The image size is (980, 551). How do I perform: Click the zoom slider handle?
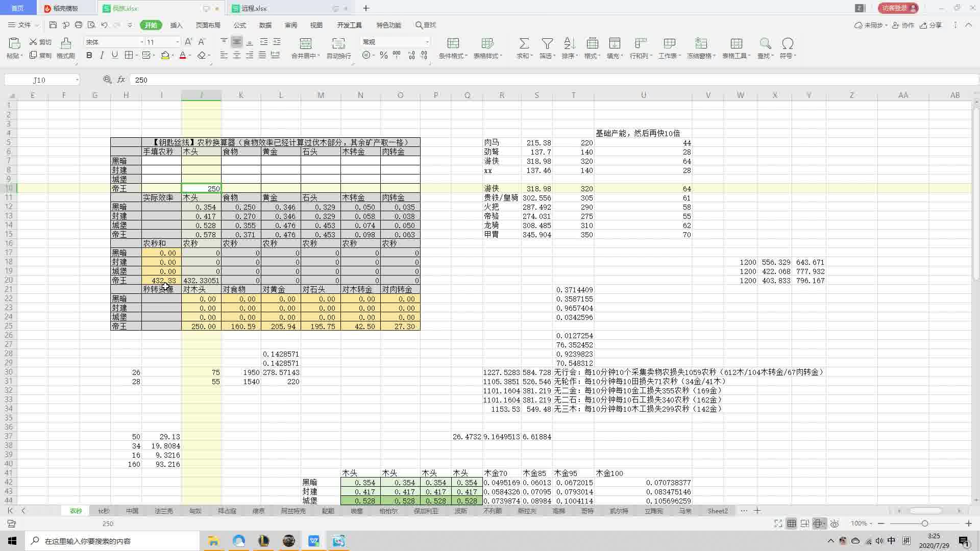pos(924,523)
